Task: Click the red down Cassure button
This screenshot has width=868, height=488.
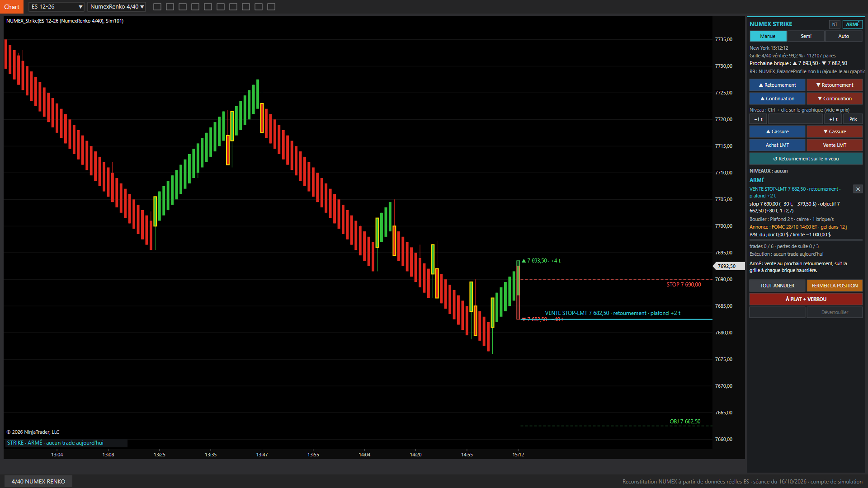Action: pyautogui.click(x=835, y=131)
